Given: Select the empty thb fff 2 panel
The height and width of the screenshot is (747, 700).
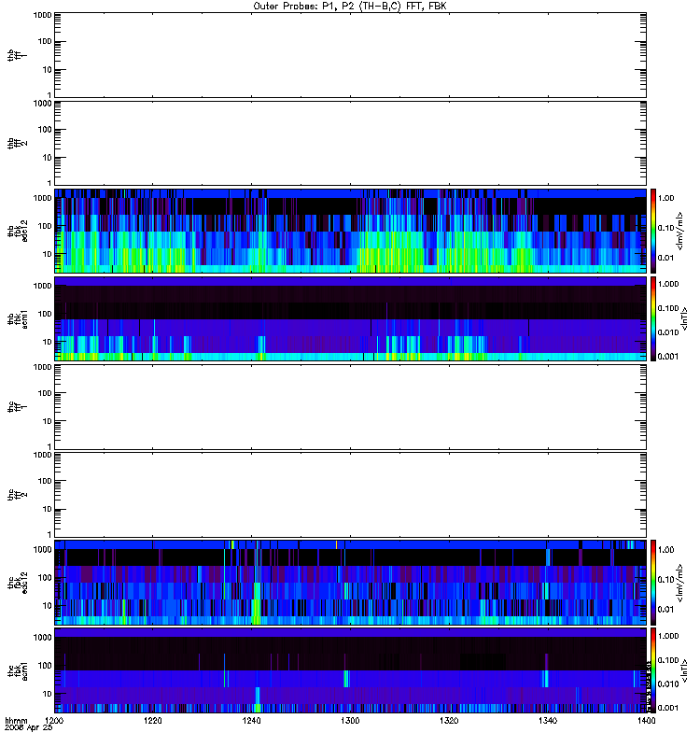Looking at the screenshot, I should point(351,143).
